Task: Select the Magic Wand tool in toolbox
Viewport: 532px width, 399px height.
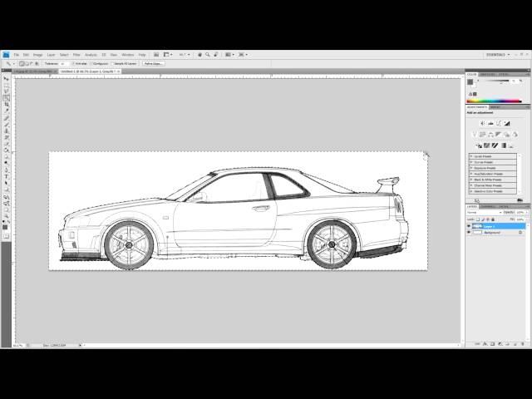Action: coord(6,98)
